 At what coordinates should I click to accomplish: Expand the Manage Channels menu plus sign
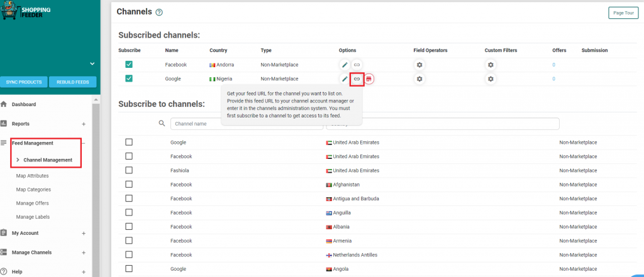(84, 253)
